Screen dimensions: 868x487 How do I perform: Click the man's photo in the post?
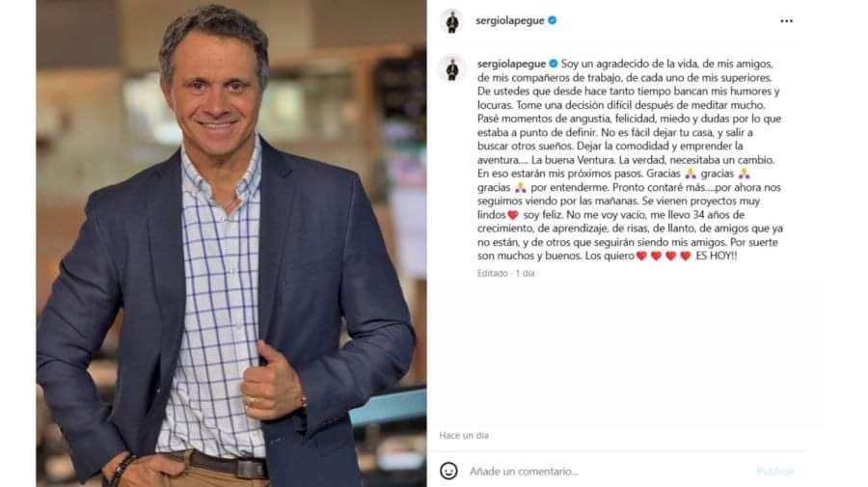pos(231,243)
